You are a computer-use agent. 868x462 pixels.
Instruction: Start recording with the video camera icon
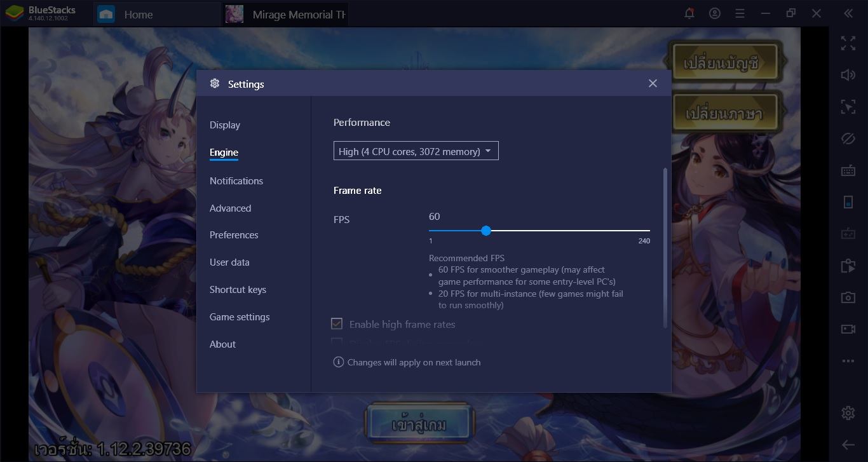click(x=848, y=329)
